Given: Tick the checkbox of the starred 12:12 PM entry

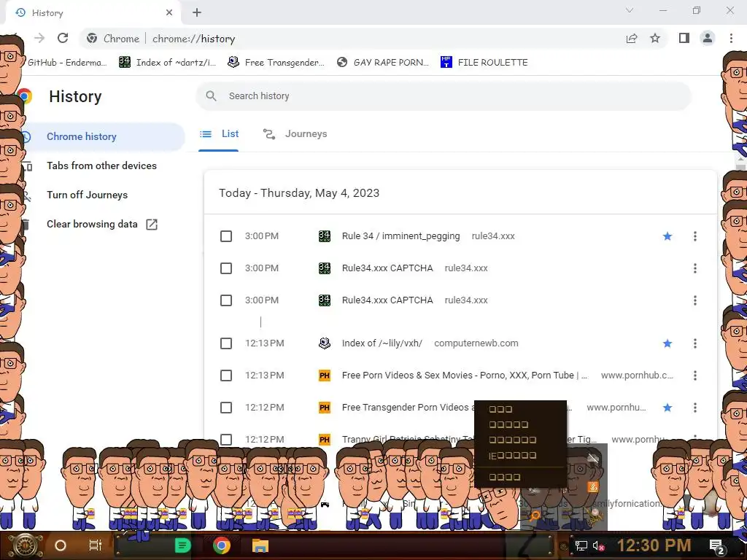Looking at the screenshot, I should tap(226, 408).
